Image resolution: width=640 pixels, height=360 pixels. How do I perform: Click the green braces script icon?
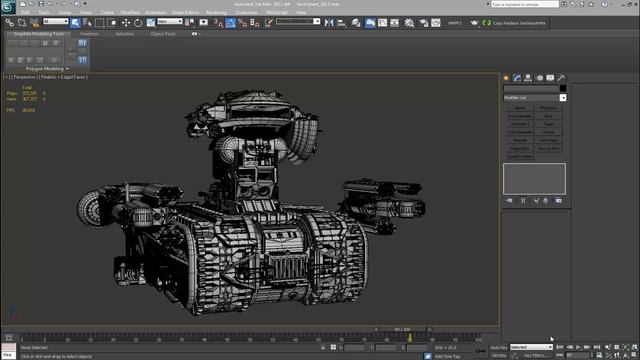click(487, 23)
